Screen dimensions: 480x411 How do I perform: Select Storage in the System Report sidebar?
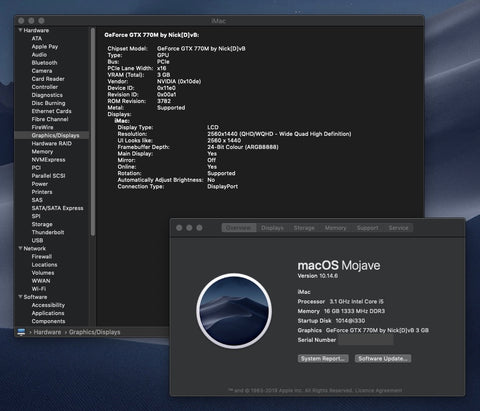click(x=42, y=224)
